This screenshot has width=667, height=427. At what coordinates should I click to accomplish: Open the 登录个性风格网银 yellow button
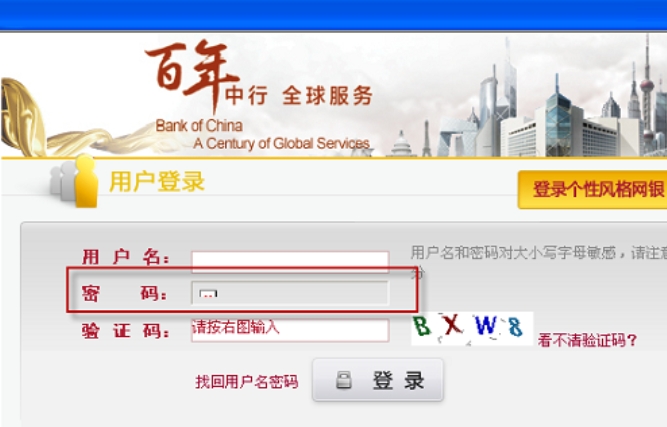593,190
